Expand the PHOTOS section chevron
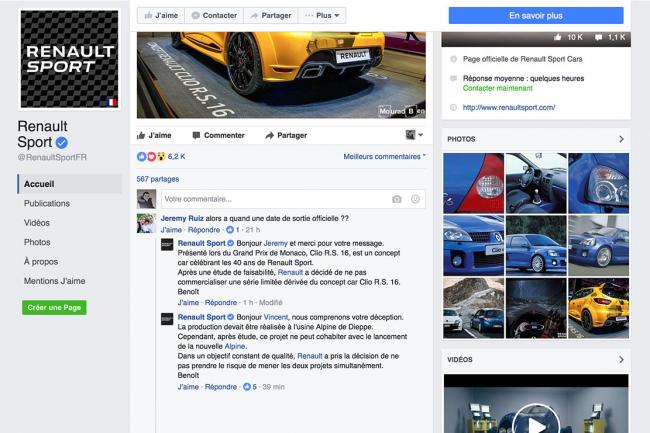The width and height of the screenshot is (650, 433). point(621,139)
